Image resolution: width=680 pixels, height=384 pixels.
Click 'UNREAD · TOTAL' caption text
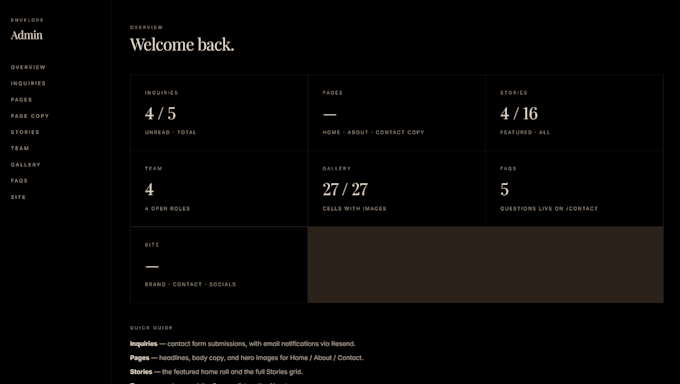tap(170, 132)
